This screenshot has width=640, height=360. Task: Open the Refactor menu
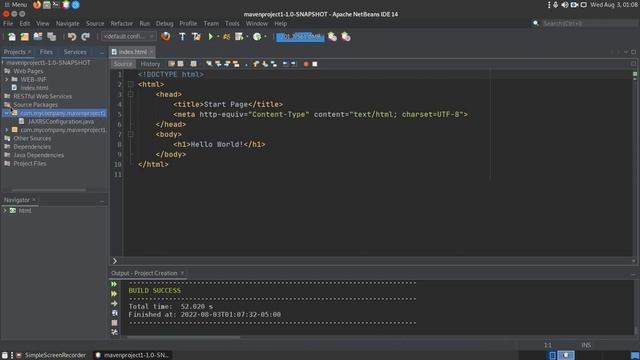[122, 24]
